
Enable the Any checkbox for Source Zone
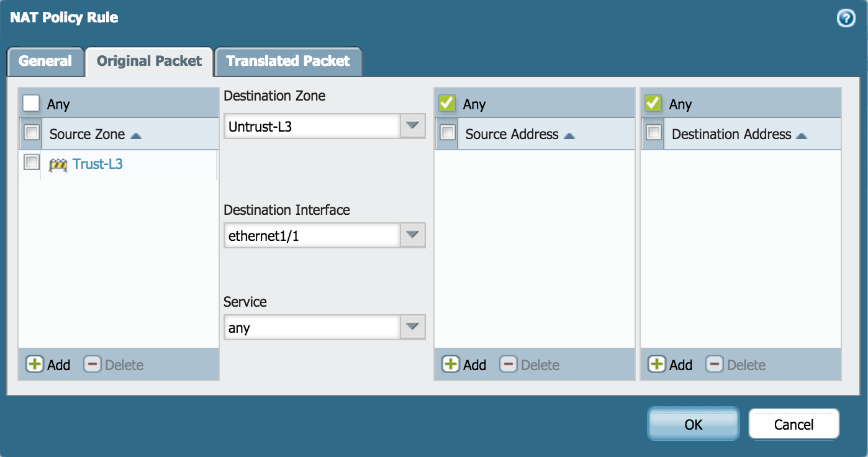31,103
